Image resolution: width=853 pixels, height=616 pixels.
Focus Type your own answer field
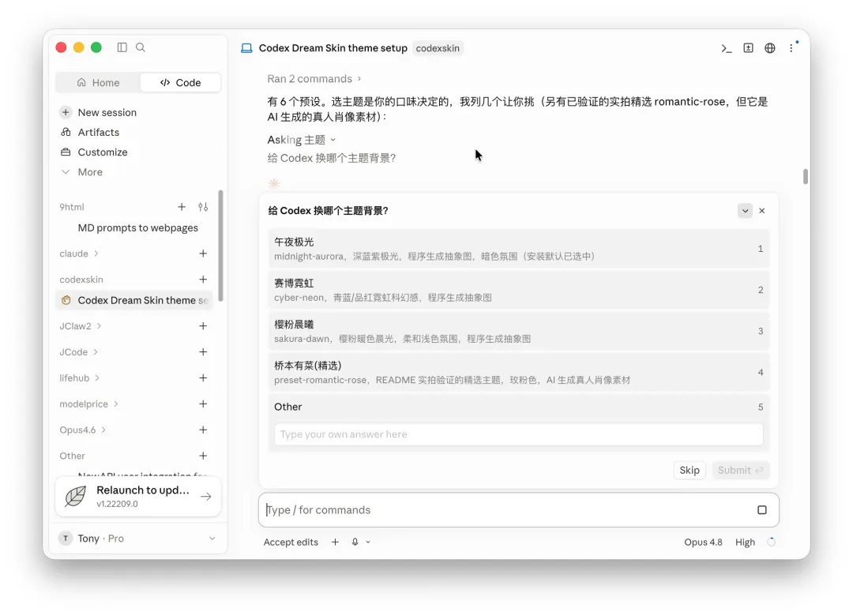coord(518,434)
